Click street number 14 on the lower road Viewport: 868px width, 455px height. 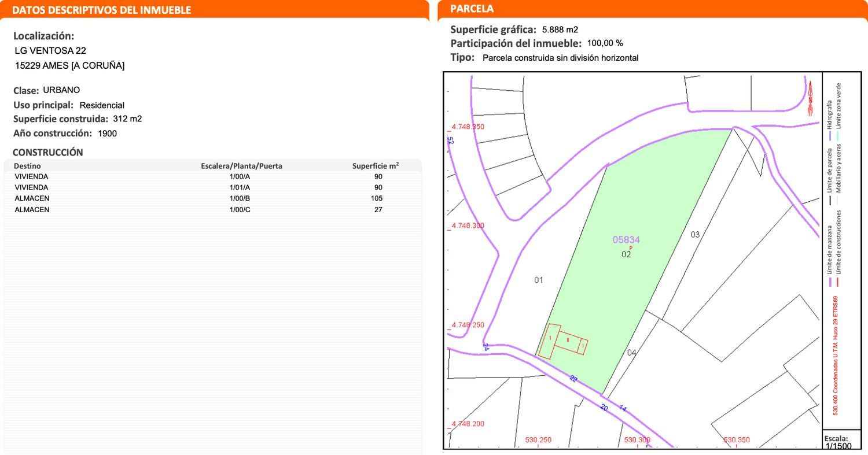pos(623,408)
